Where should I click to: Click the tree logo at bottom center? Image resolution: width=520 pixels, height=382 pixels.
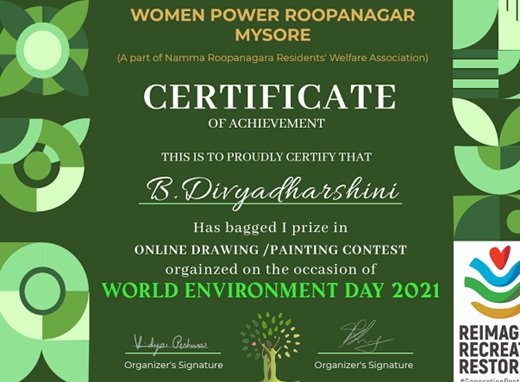pyautogui.click(x=270, y=347)
